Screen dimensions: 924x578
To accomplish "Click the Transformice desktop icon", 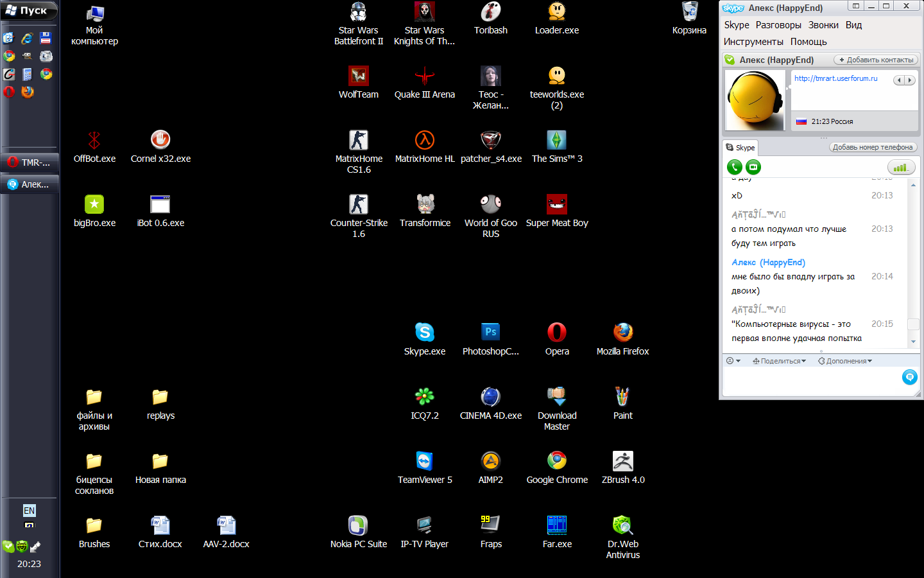I will pos(425,211).
